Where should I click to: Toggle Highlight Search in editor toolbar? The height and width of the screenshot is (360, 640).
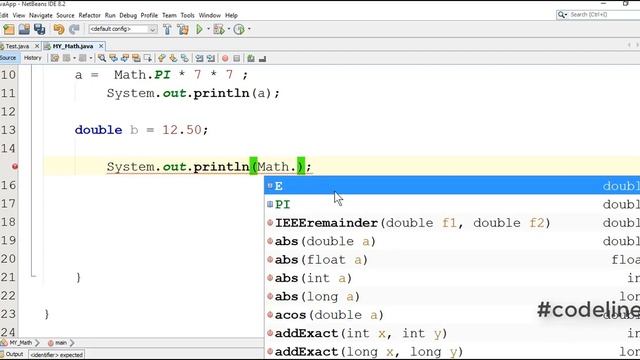(136, 58)
